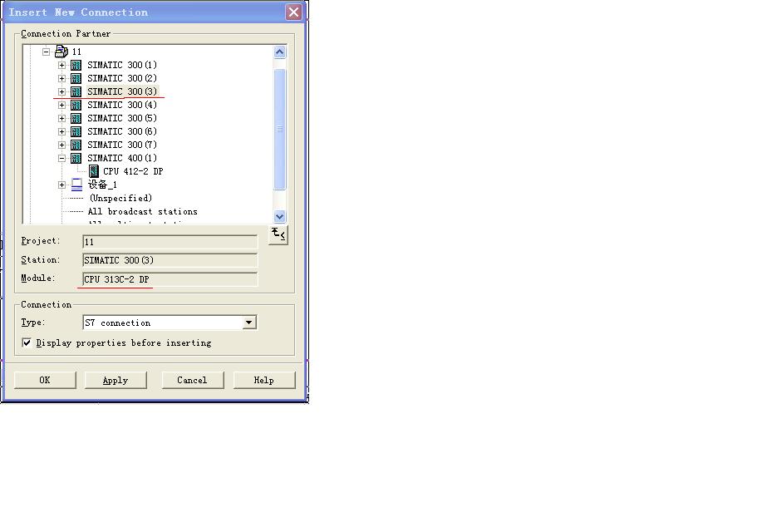Click the SIMATIC 300(4) station icon

[76, 105]
